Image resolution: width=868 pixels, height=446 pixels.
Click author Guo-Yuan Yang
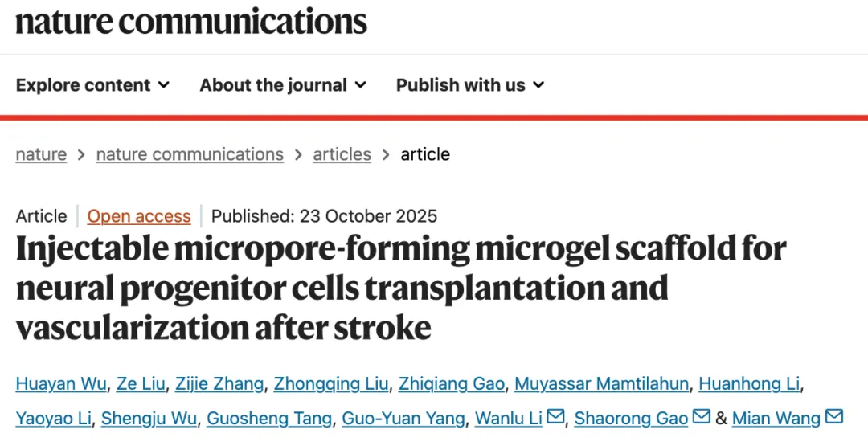(403, 418)
